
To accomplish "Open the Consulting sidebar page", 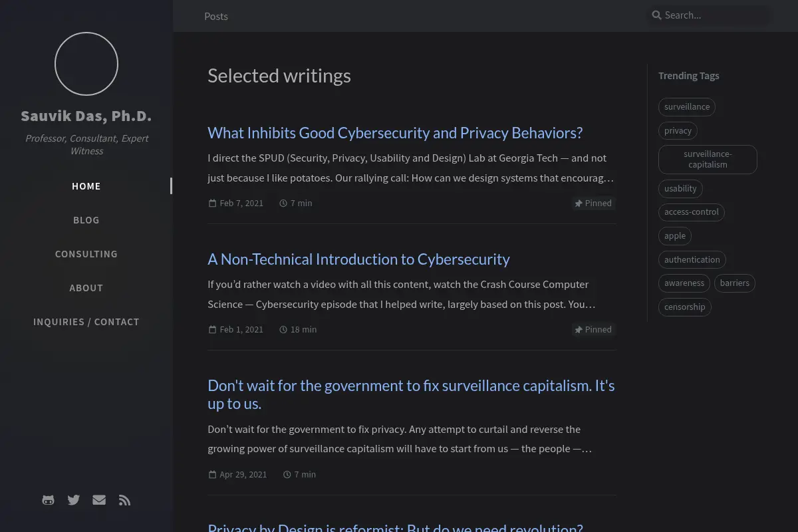I will [x=86, y=254].
